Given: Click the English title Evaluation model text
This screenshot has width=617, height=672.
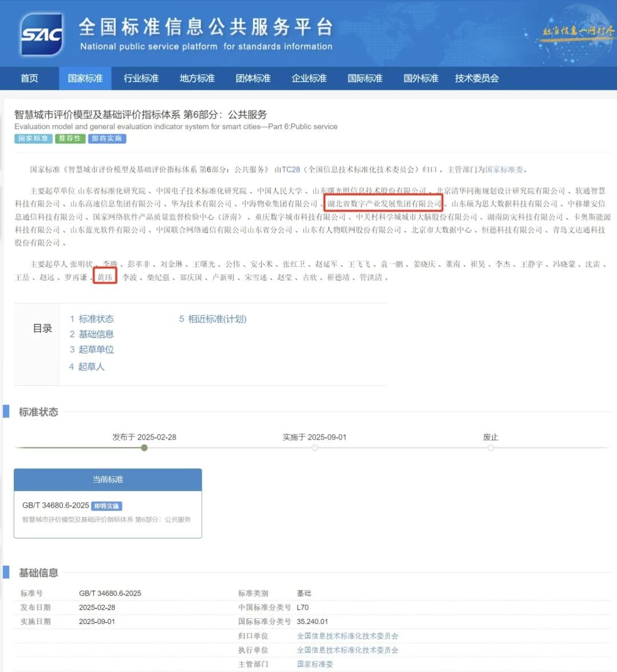Looking at the screenshot, I should coord(176,127).
